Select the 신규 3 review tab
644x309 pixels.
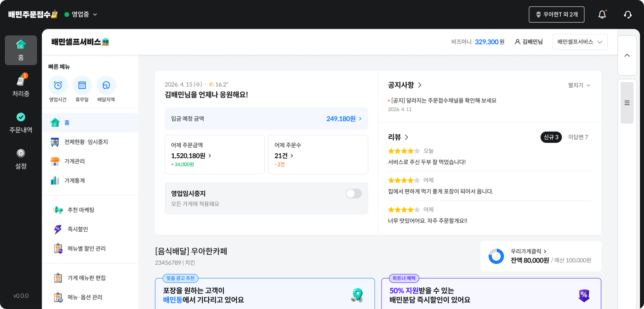coord(551,137)
